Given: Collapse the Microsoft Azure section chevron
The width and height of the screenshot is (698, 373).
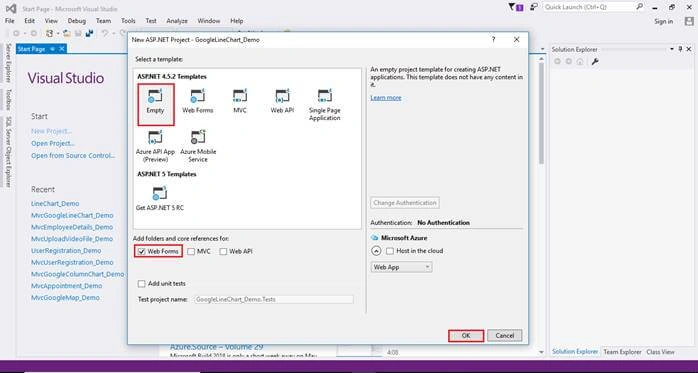Looking at the screenshot, I should (376, 251).
